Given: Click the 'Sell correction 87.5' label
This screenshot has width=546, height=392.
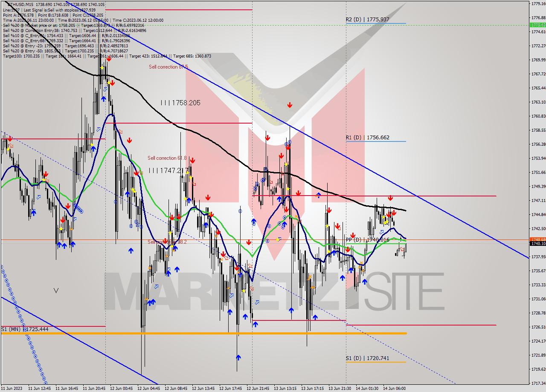Looking at the screenshot, I should click(168, 67).
